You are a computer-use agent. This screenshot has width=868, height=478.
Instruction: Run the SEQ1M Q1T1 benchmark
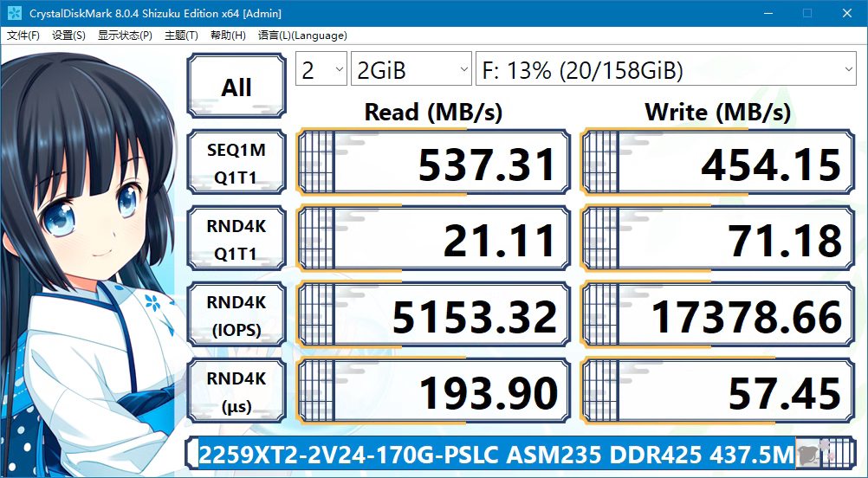point(236,164)
